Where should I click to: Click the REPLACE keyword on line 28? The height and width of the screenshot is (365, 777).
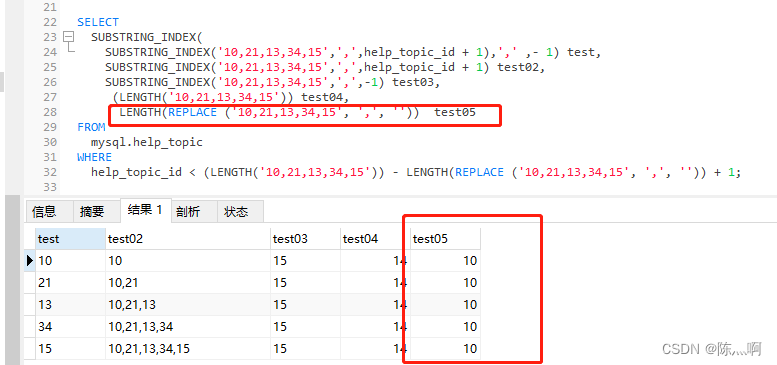tap(192, 112)
